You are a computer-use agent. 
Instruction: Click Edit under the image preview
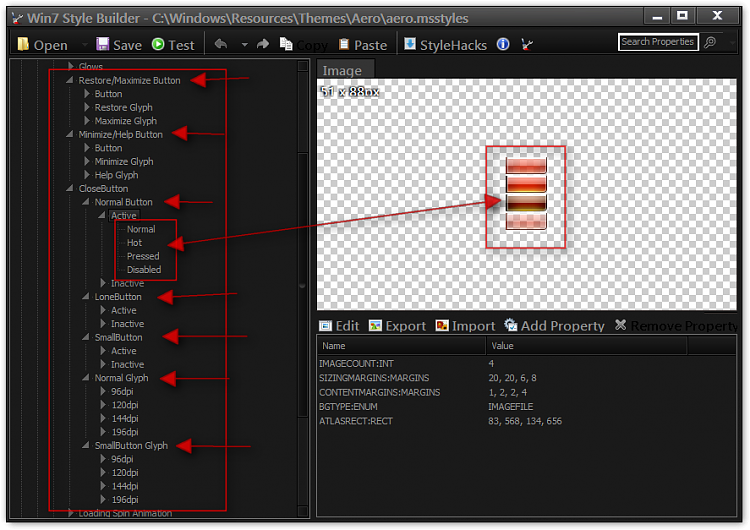(x=339, y=326)
